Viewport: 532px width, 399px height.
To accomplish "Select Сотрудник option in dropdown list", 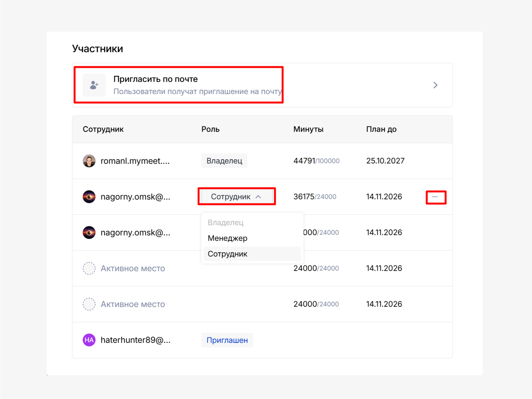I will [x=227, y=254].
